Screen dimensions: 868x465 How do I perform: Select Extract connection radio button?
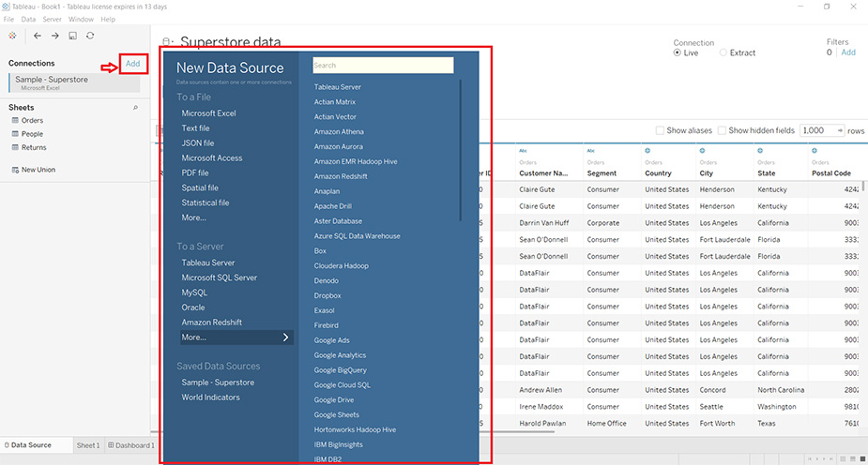click(x=723, y=53)
